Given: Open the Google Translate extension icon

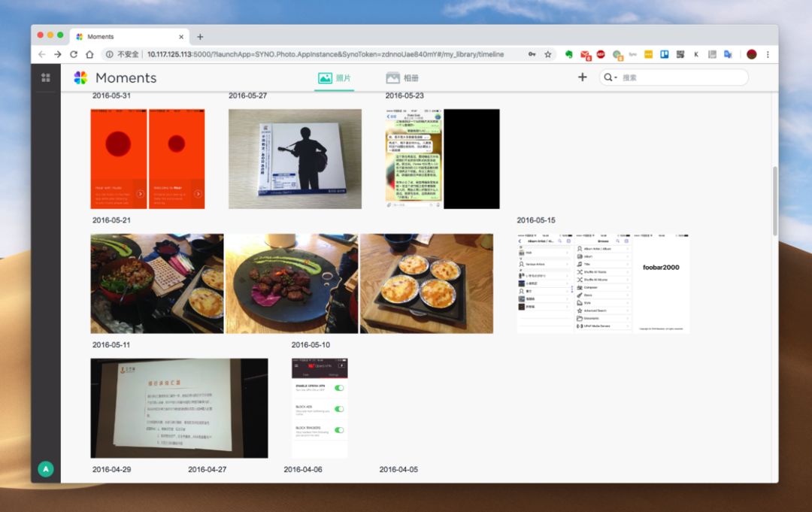Looking at the screenshot, I should (x=728, y=54).
